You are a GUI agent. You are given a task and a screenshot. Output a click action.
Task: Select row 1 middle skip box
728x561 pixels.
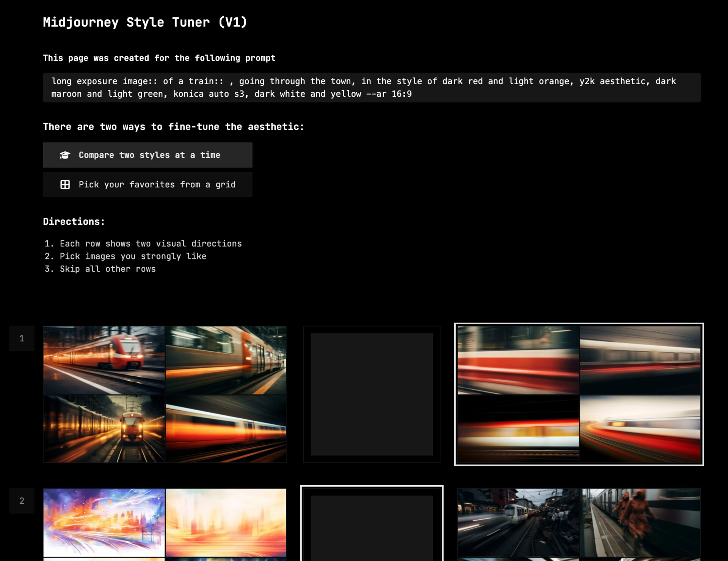[x=371, y=394]
